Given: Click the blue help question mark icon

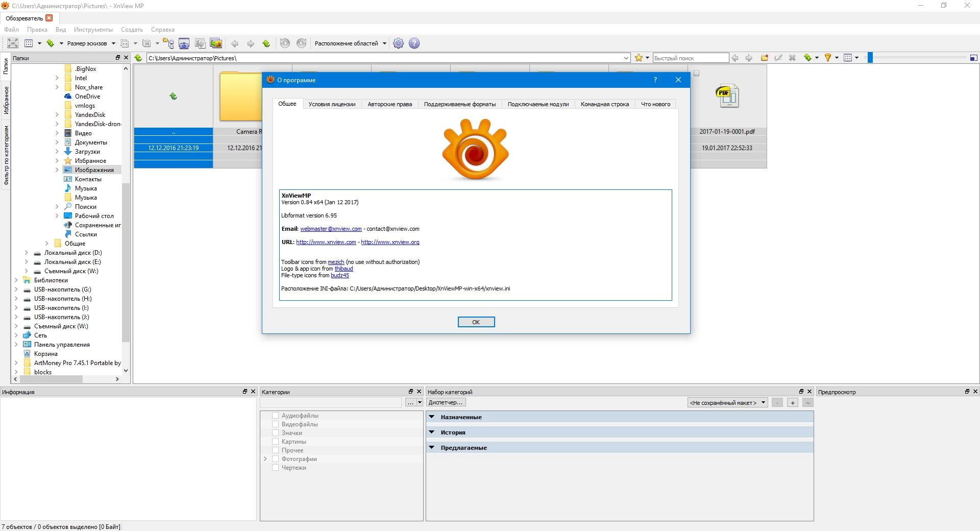Looking at the screenshot, I should 414,43.
